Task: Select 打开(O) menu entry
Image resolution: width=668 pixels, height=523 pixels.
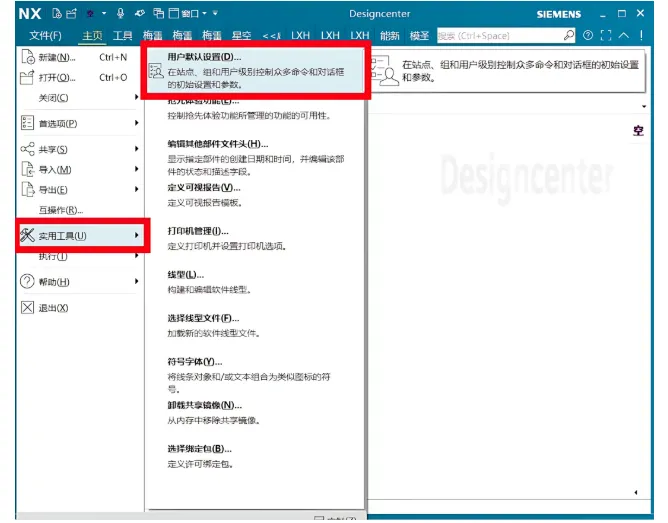Action: (80, 78)
